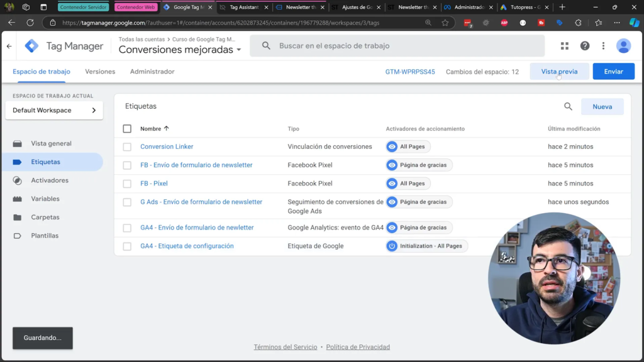Open the Help question-mark icon
Image resolution: width=644 pixels, height=362 pixels.
pyautogui.click(x=584, y=46)
